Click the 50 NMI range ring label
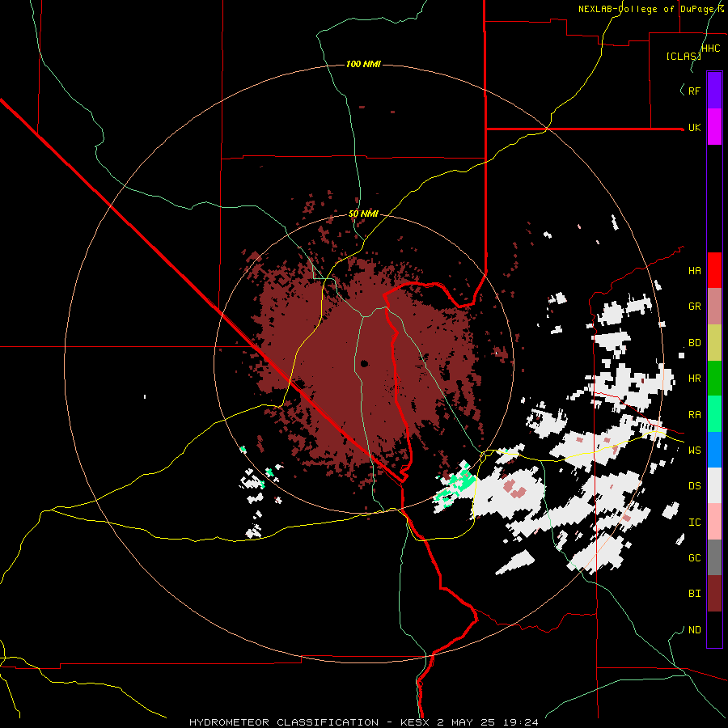 (363, 214)
